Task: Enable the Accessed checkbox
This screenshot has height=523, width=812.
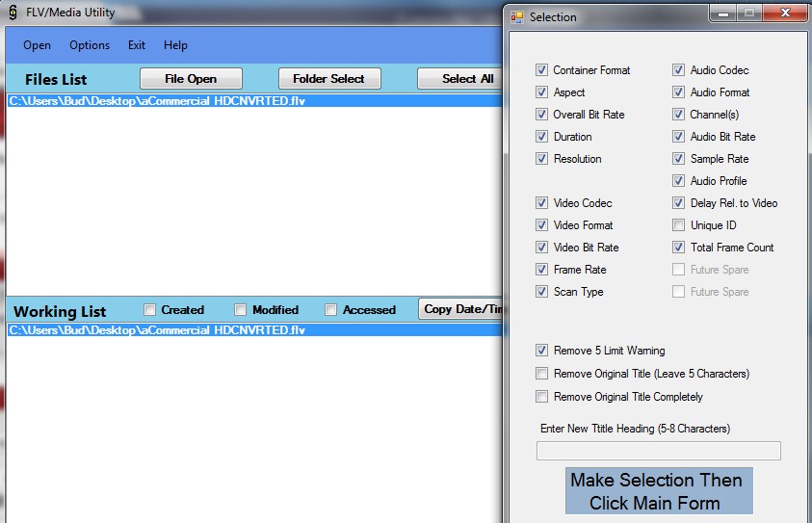Action: [330, 309]
